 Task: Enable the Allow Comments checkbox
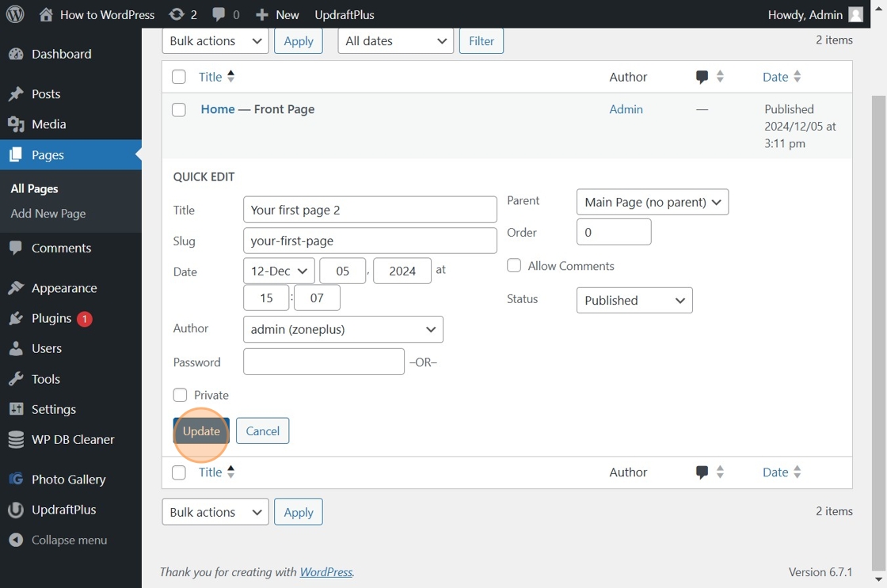(x=514, y=265)
